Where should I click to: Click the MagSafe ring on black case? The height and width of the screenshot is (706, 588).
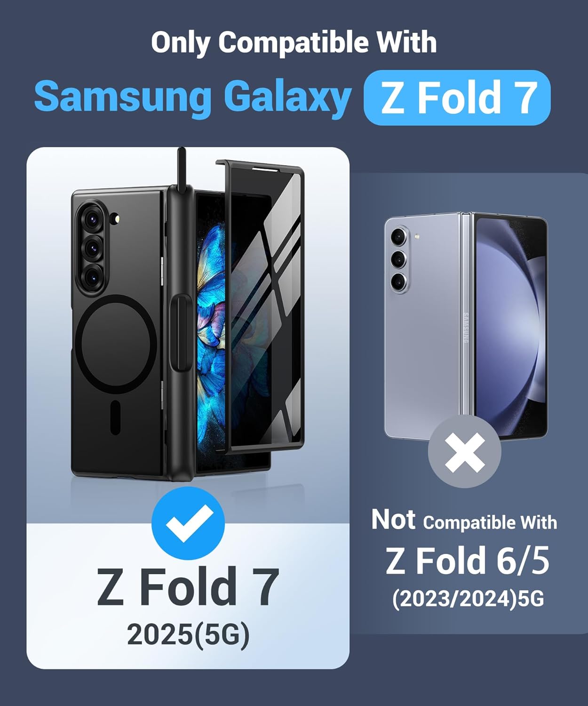(x=116, y=344)
